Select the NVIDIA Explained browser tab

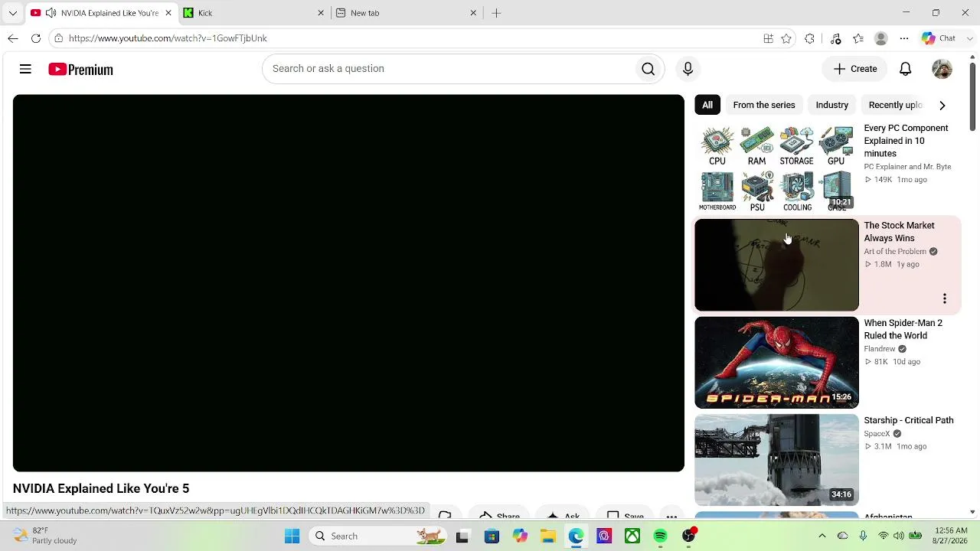tap(101, 13)
